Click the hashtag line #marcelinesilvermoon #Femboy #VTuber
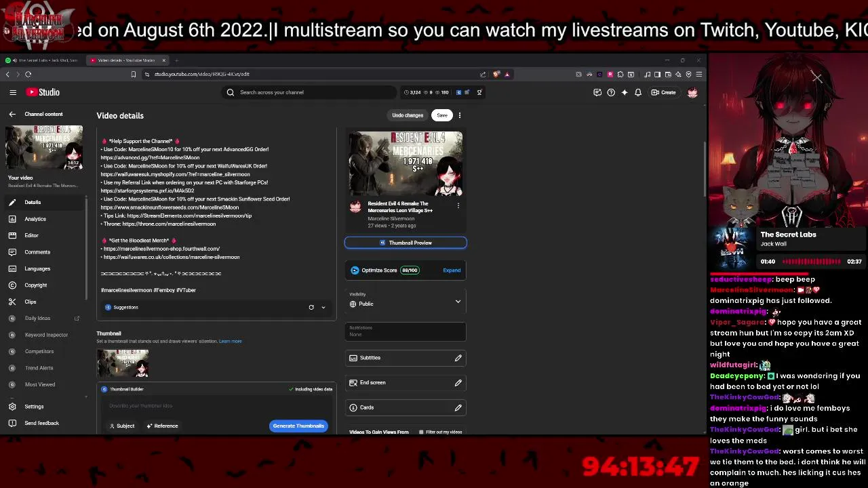This screenshot has height=488, width=868. tap(149, 290)
